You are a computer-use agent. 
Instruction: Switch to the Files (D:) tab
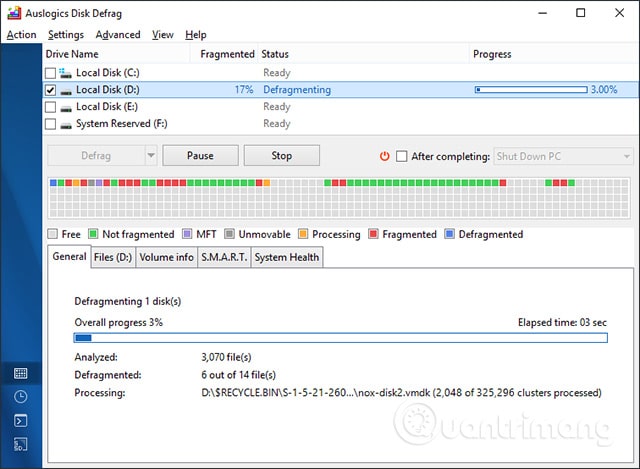click(x=113, y=257)
